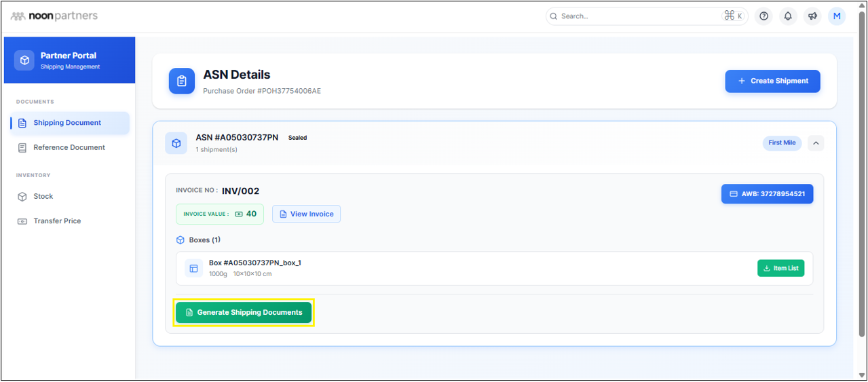Click the ASN Details clipboard icon
This screenshot has height=382, width=868.
[x=182, y=81]
